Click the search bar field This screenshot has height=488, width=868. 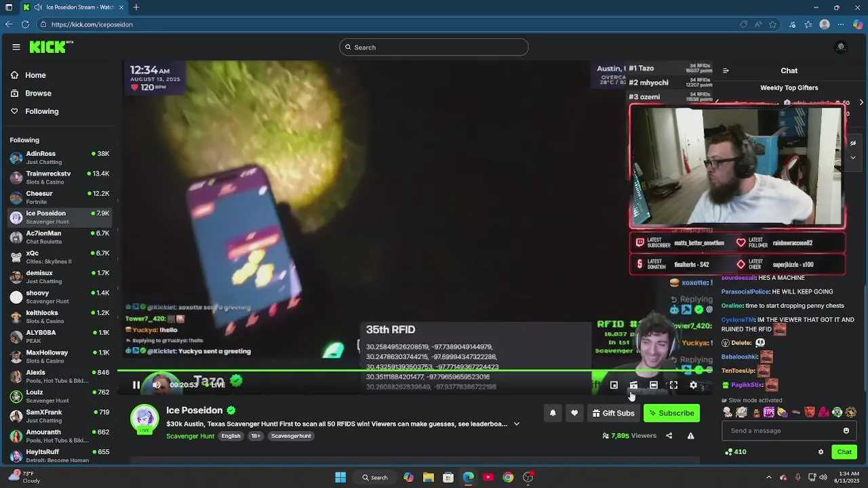[434, 47]
